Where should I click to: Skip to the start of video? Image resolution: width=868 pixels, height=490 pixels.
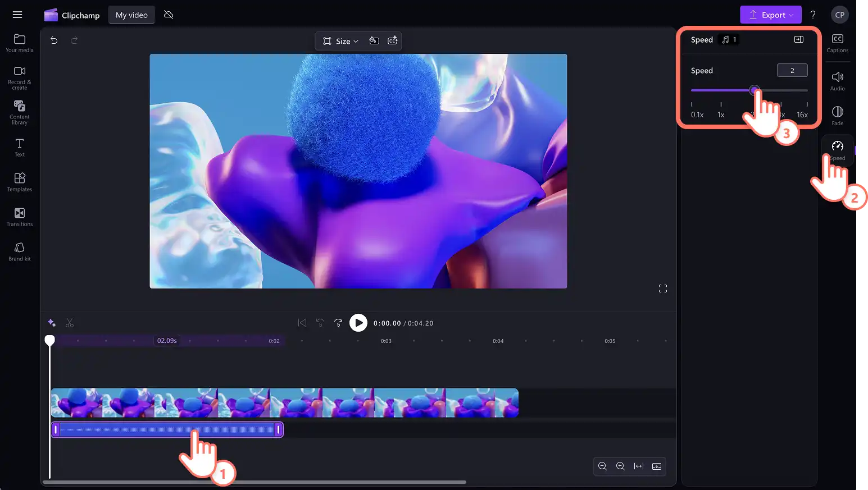(x=302, y=323)
